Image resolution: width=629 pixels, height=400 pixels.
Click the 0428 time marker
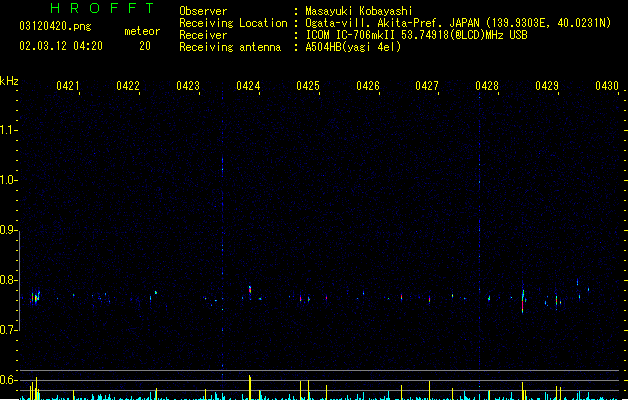pyautogui.click(x=487, y=86)
